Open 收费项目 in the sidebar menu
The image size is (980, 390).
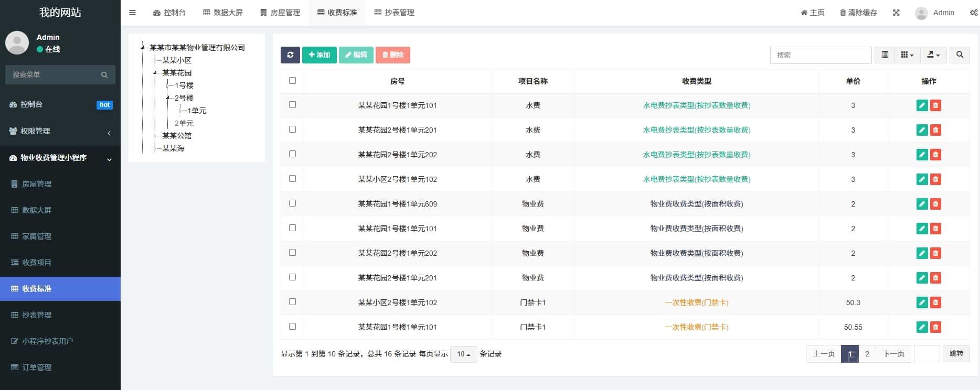coord(37,263)
